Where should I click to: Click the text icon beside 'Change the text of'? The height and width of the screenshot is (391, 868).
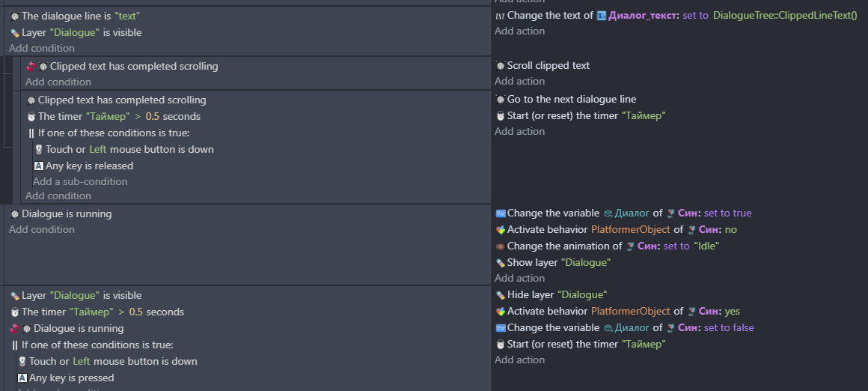point(500,16)
